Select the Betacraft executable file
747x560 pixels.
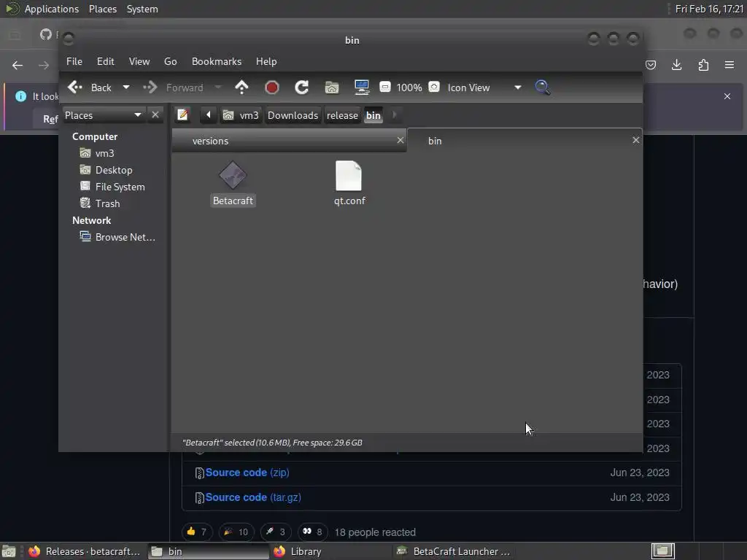point(233,183)
